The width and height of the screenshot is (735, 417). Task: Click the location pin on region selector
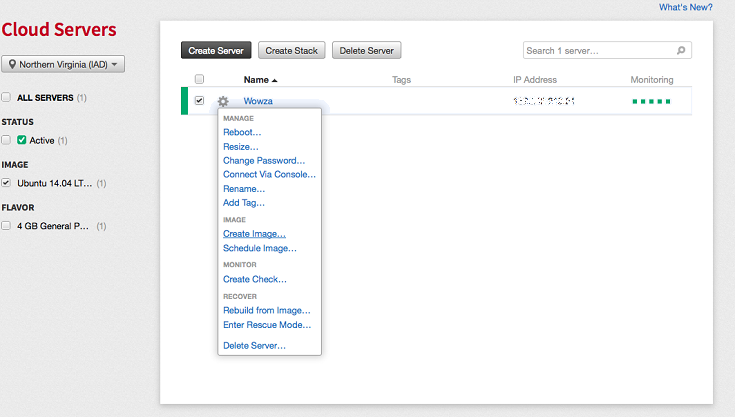click(x=12, y=65)
